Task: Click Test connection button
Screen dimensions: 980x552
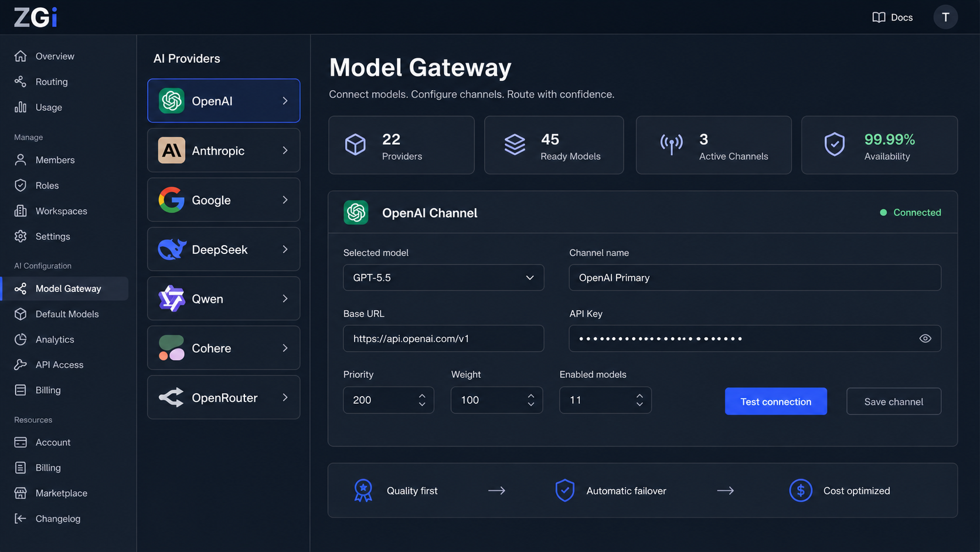Action: click(776, 401)
